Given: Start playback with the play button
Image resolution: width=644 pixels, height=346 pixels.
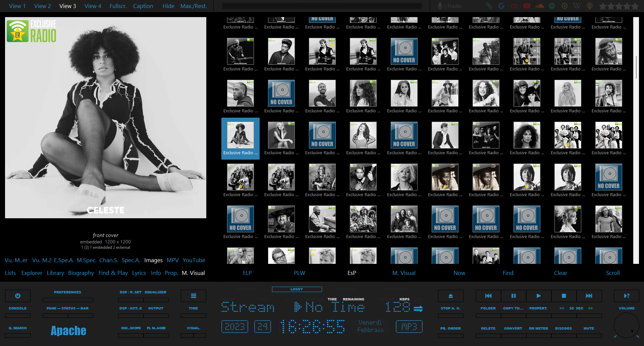Looking at the screenshot, I should (539, 296).
